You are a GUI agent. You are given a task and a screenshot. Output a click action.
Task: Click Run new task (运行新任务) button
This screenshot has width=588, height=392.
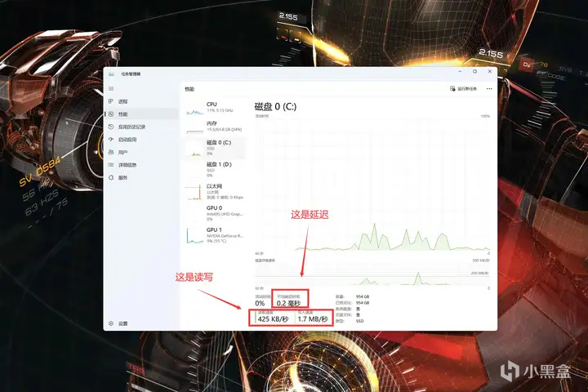464,89
